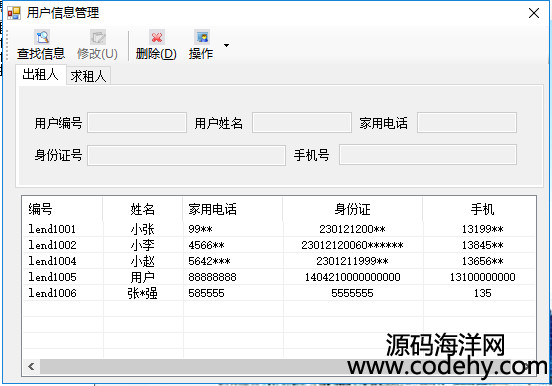The width and height of the screenshot is (552, 386).
Task: Close the 用户信息管理 window
Action: (534, 13)
